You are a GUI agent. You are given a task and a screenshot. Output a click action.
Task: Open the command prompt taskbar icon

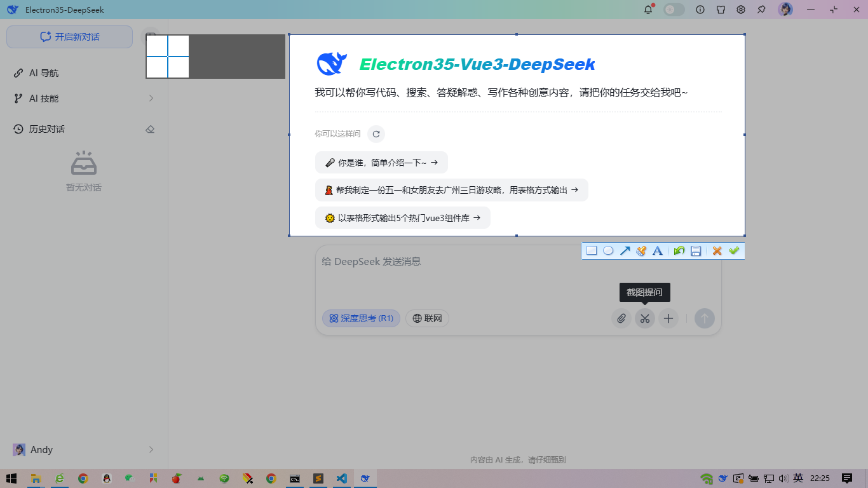point(295,478)
